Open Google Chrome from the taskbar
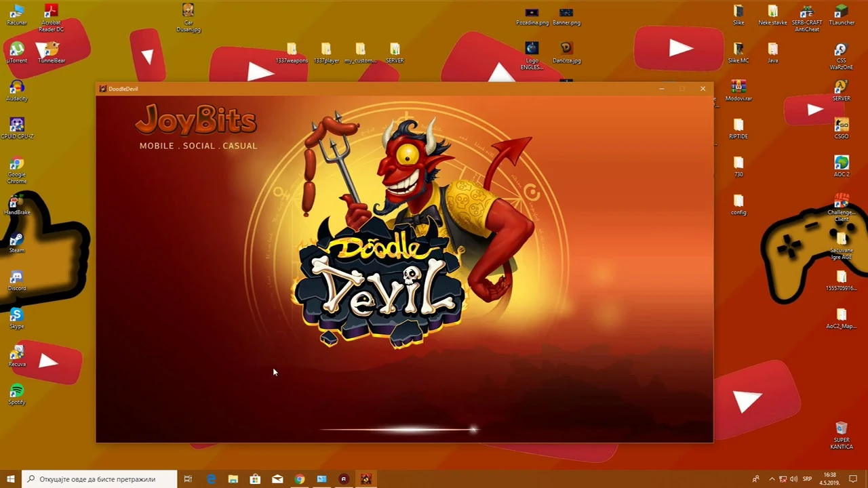This screenshot has width=868, height=488. point(299,479)
